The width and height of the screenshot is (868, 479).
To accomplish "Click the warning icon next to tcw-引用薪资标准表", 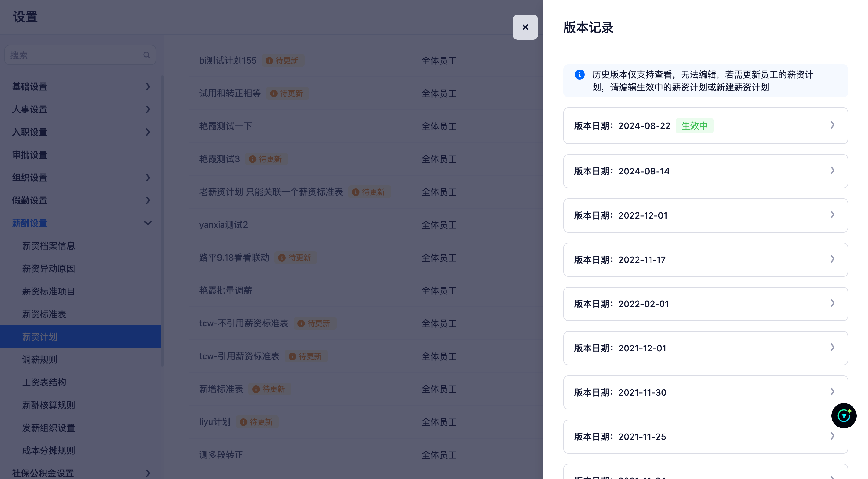I will (292, 356).
